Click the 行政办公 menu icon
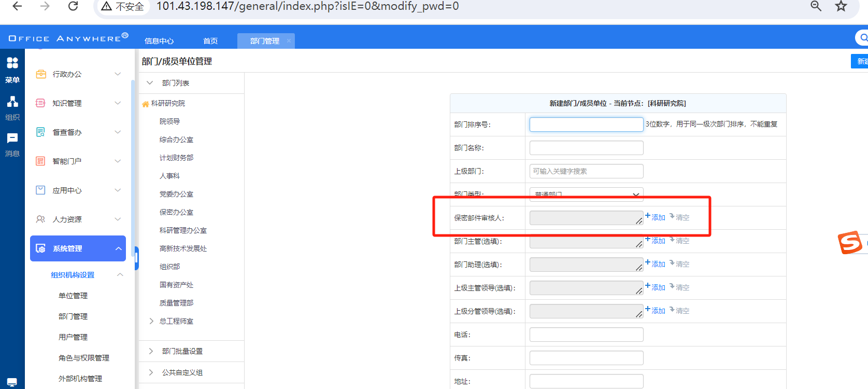 41,74
